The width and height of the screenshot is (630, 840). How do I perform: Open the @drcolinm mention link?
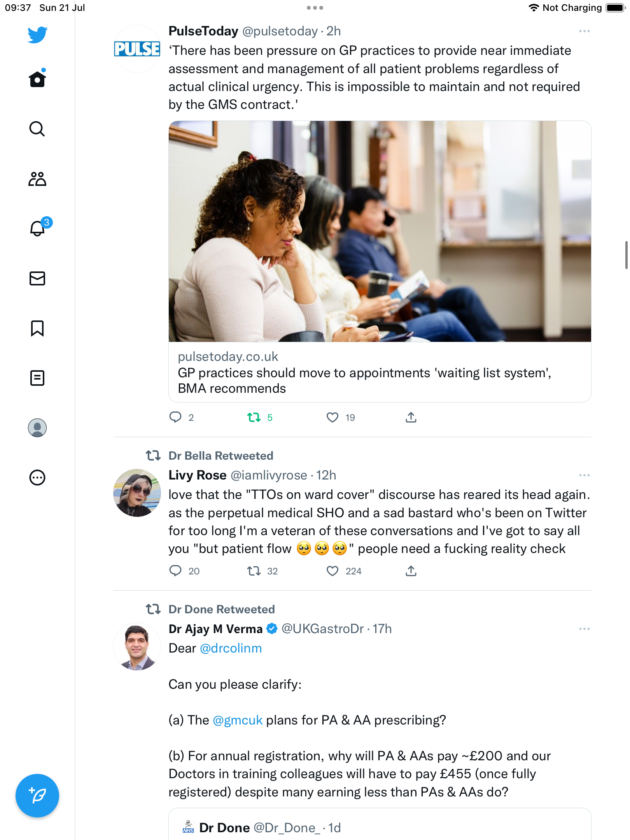231,648
